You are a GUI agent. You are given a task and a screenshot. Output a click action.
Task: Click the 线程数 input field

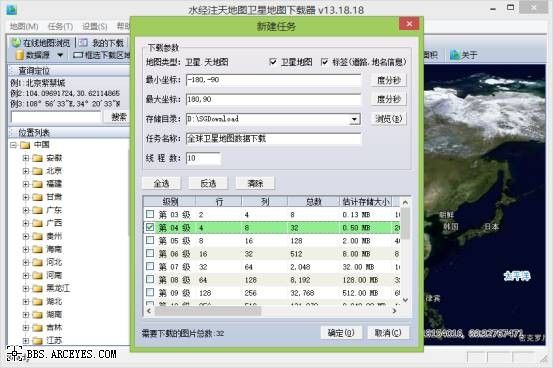pos(203,158)
